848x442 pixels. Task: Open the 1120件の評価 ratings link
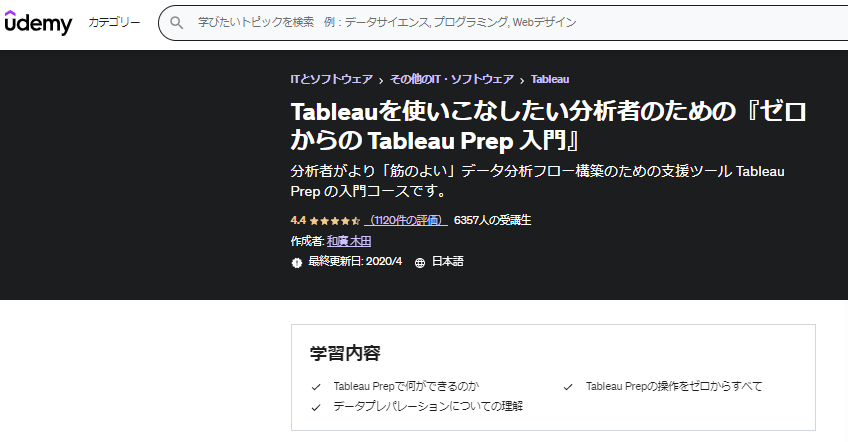(x=406, y=220)
